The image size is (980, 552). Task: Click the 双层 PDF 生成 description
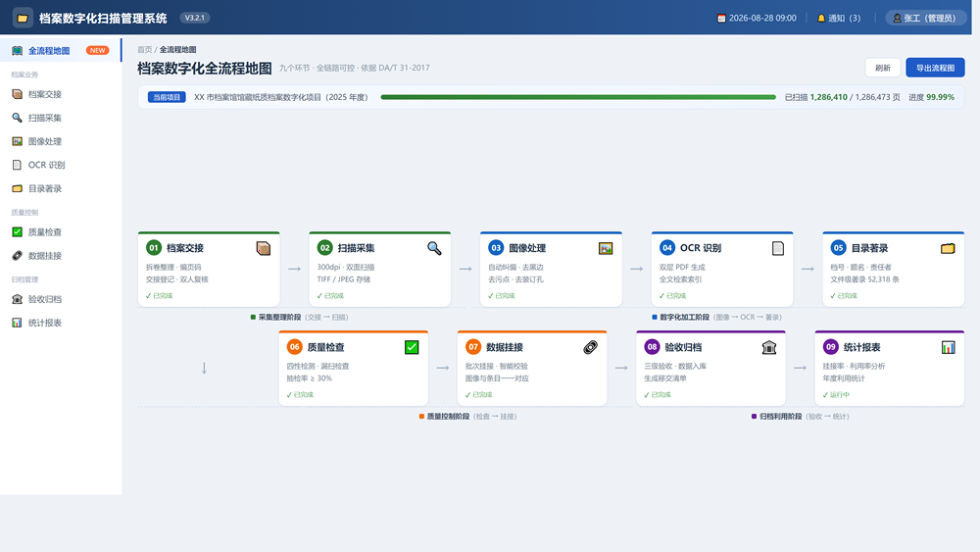pyautogui.click(x=682, y=267)
